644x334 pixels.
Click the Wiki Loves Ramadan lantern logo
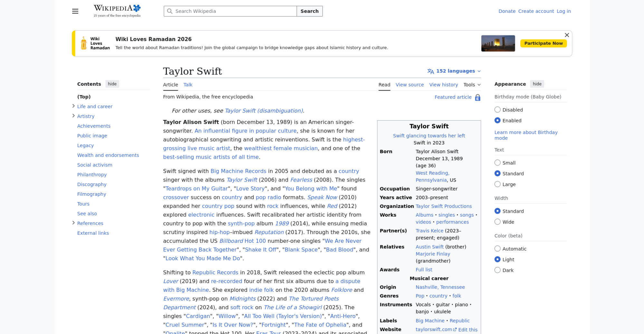pos(83,43)
